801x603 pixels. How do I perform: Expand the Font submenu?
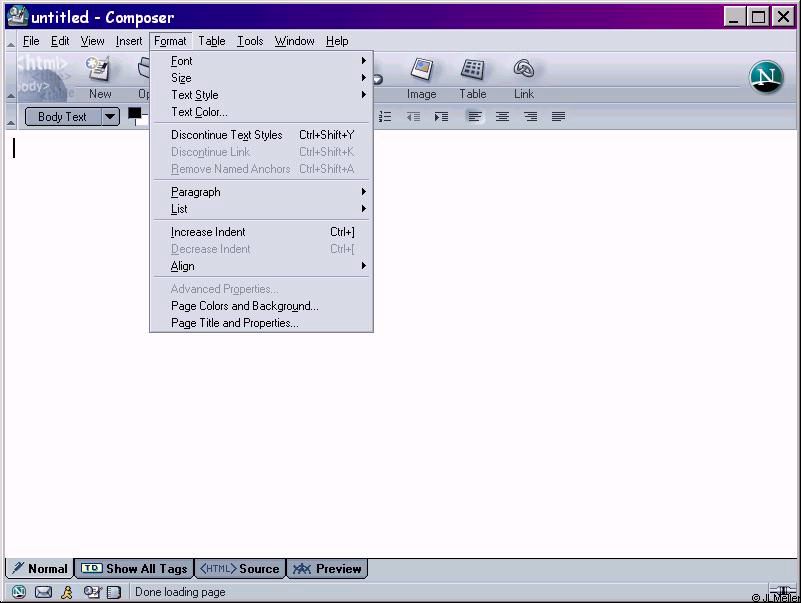(x=262, y=61)
